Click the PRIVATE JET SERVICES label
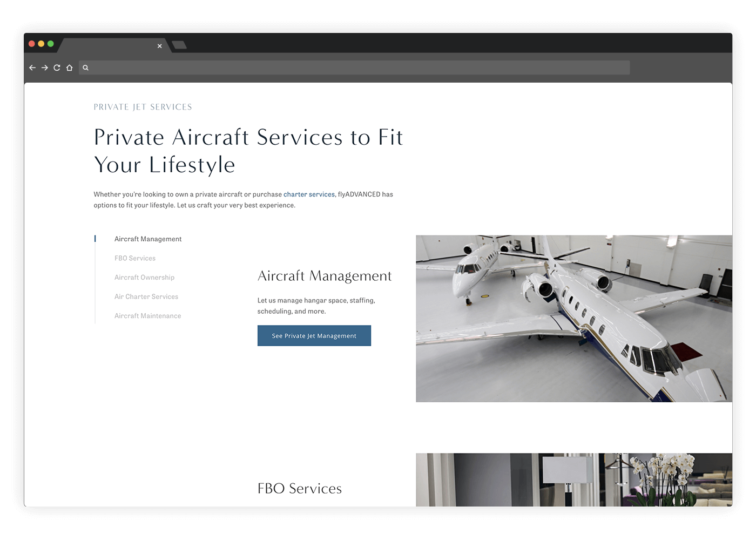This screenshot has width=756, height=540. tap(143, 107)
